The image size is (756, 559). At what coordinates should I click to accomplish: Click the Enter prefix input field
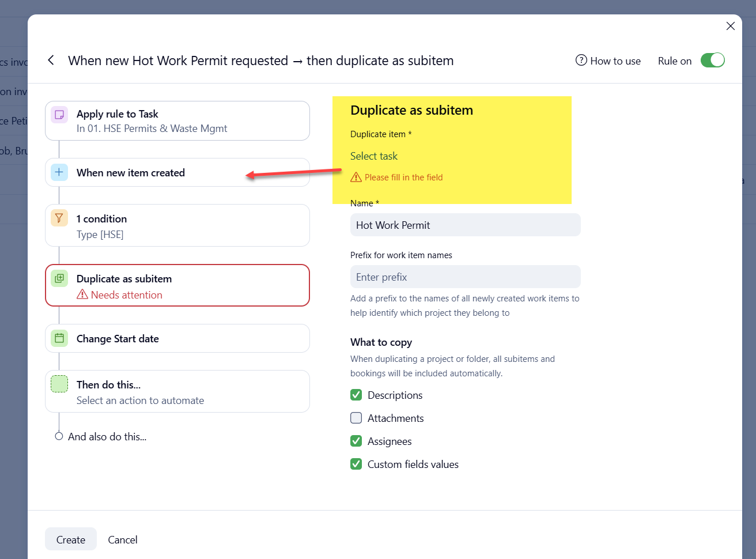click(x=465, y=277)
